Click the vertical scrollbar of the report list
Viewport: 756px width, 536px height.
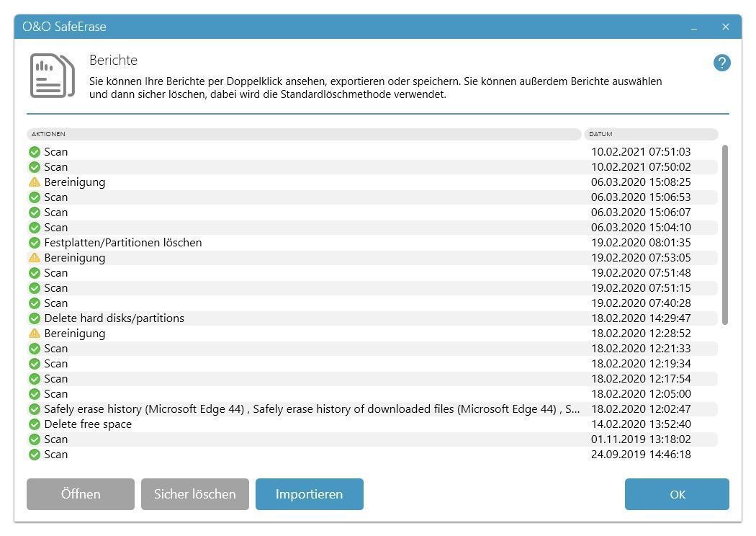point(724,234)
